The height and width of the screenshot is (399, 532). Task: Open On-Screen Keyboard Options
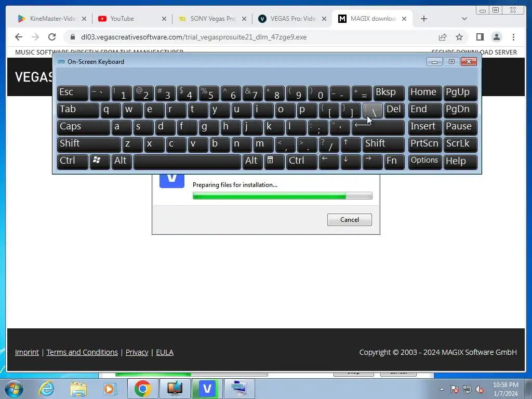point(425,162)
